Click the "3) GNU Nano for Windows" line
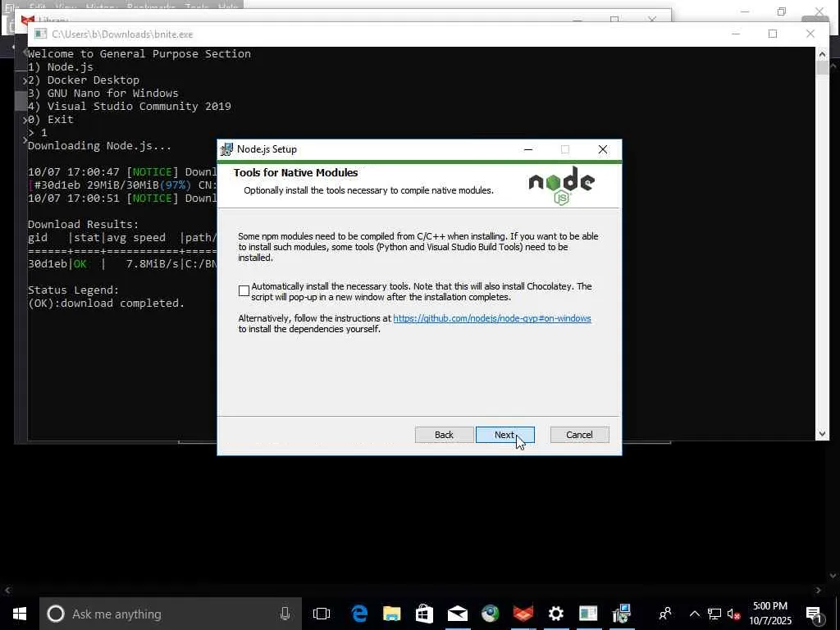Screen dimensions: 840x630 coord(103,94)
